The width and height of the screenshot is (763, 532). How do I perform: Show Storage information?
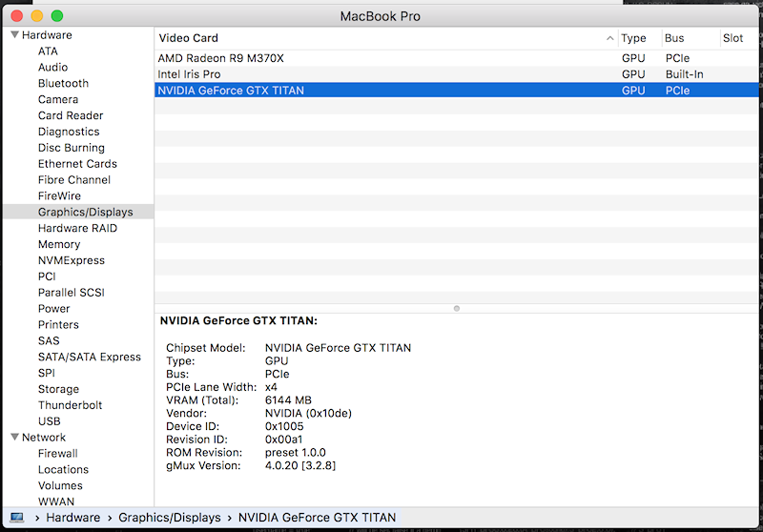[x=58, y=389]
